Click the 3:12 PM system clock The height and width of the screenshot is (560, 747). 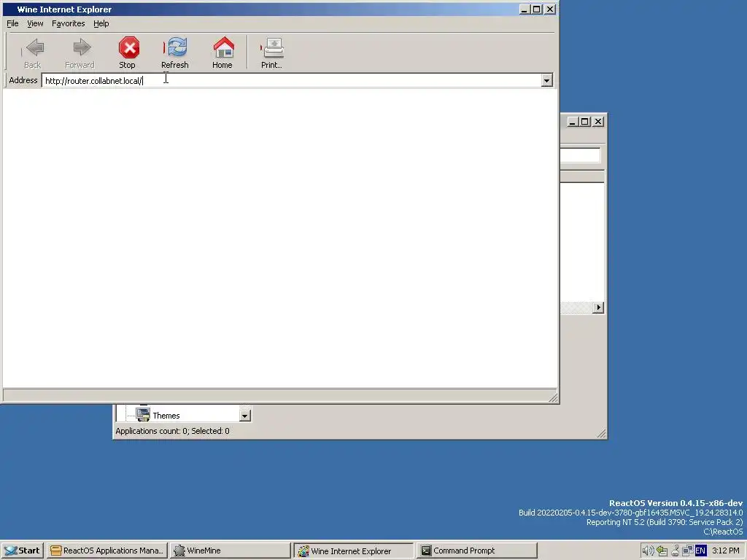click(x=726, y=551)
